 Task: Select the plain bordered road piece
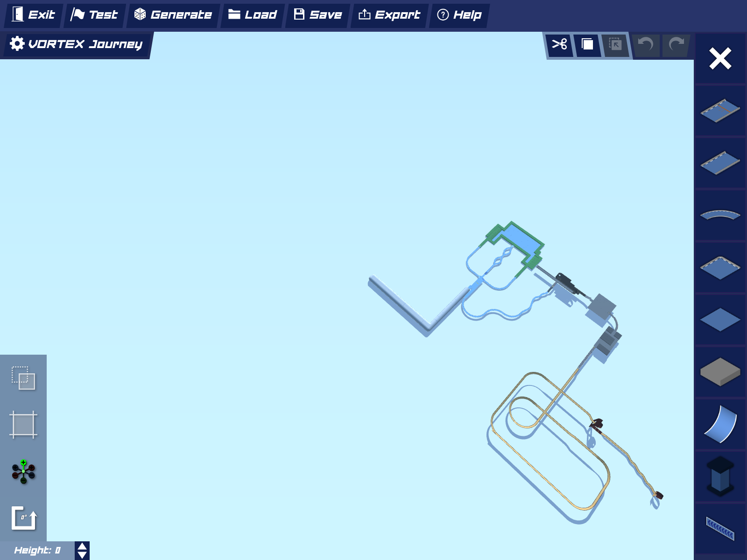[720, 163]
